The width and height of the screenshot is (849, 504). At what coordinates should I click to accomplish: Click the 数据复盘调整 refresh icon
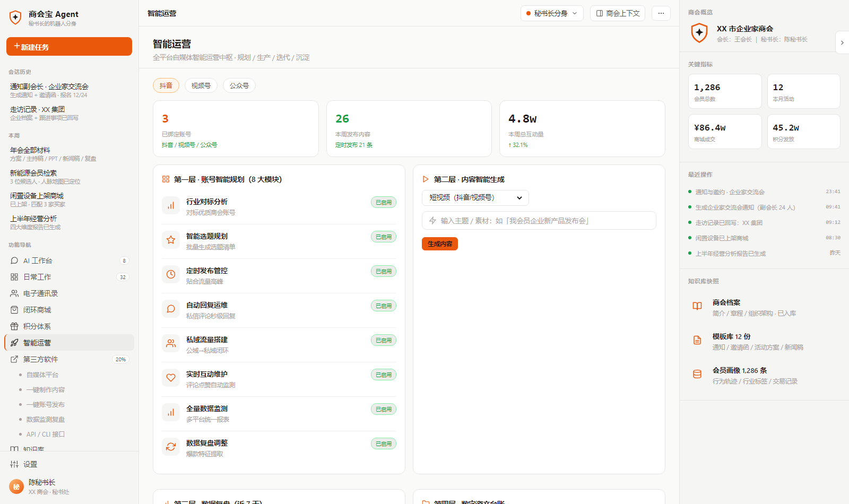(171, 447)
